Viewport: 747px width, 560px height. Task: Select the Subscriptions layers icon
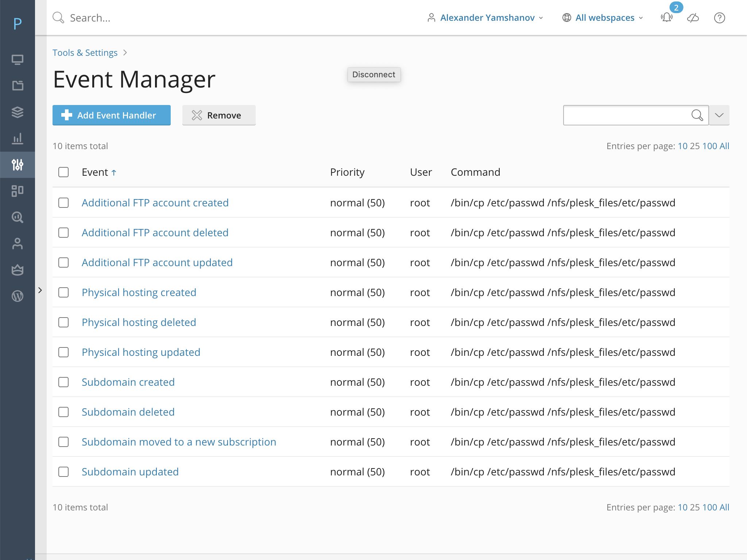point(18,112)
